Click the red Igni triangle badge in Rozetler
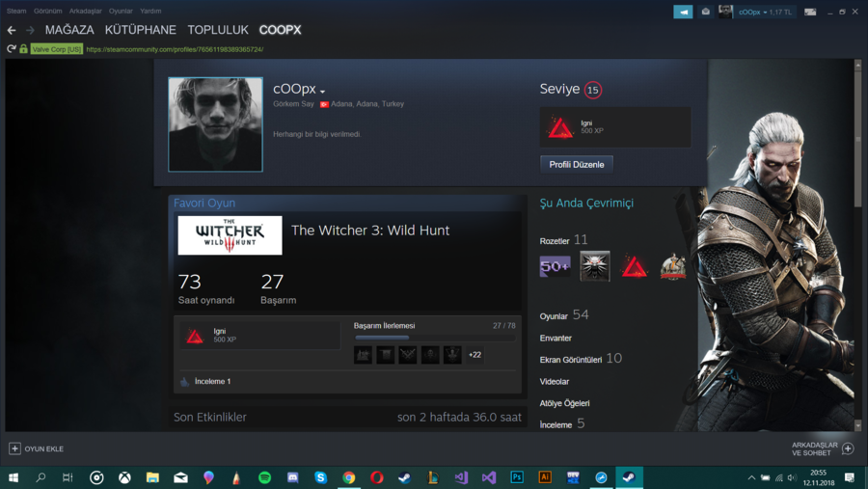Image resolution: width=868 pixels, height=489 pixels. pos(634,266)
